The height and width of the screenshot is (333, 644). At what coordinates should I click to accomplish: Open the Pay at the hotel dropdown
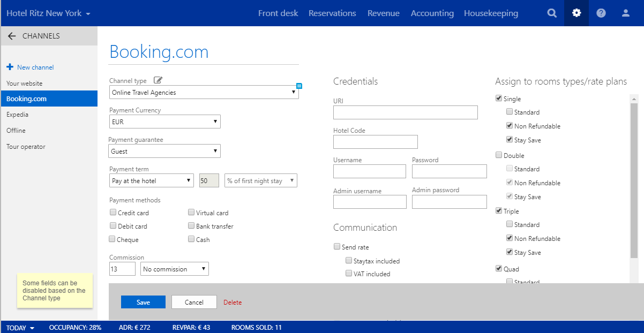[x=152, y=180]
